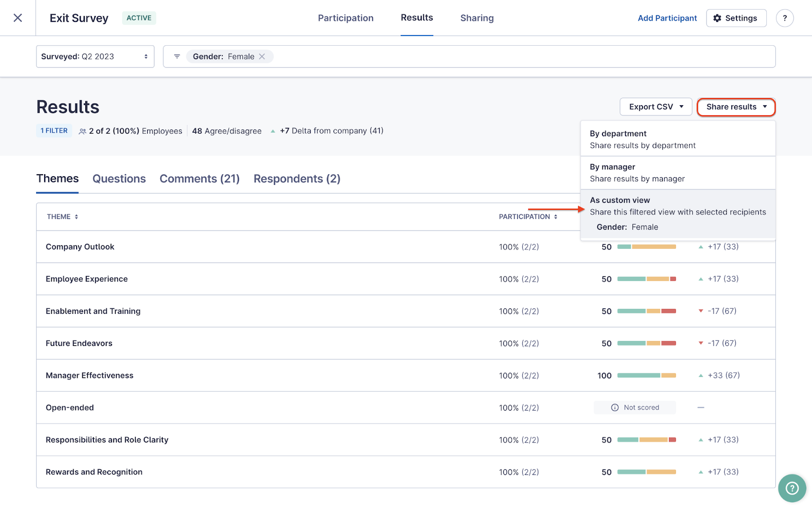The height and width of the screenshot is (508, 812).
Task: Open the Share results dropdown
Action: (x=735, y=107)
